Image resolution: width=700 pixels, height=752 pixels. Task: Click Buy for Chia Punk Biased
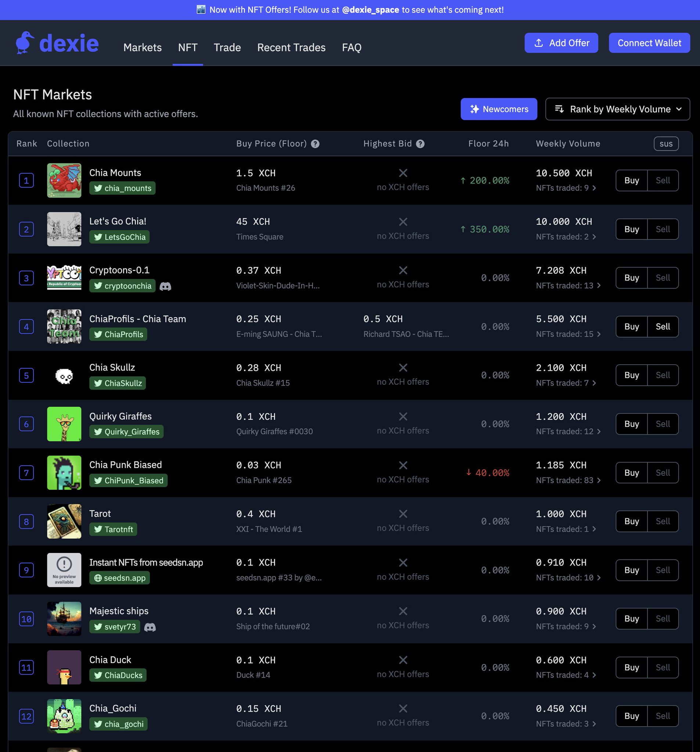[632, 473]
